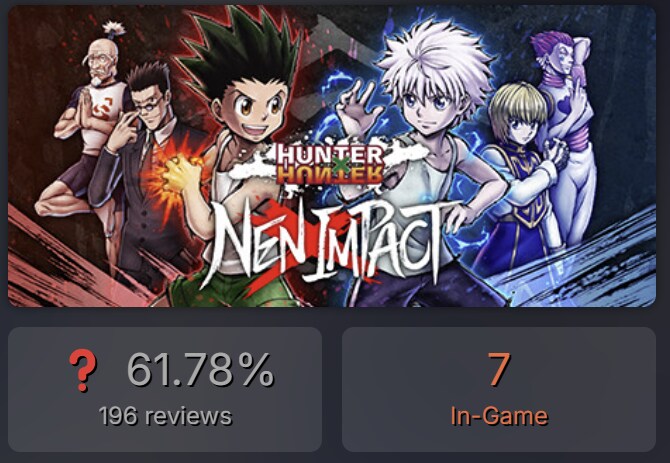
Task: Select the 7 in-game player count
Action: pos(499,369)
